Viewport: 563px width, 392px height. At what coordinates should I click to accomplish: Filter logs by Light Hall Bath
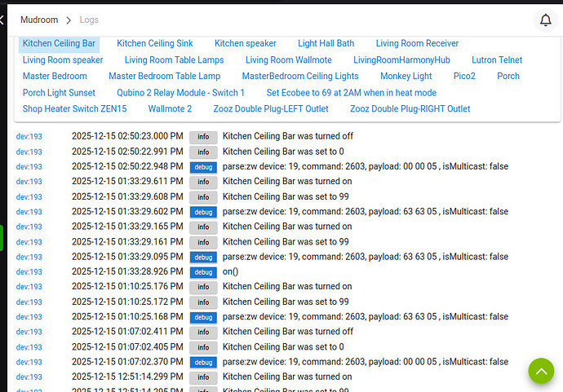326,43
